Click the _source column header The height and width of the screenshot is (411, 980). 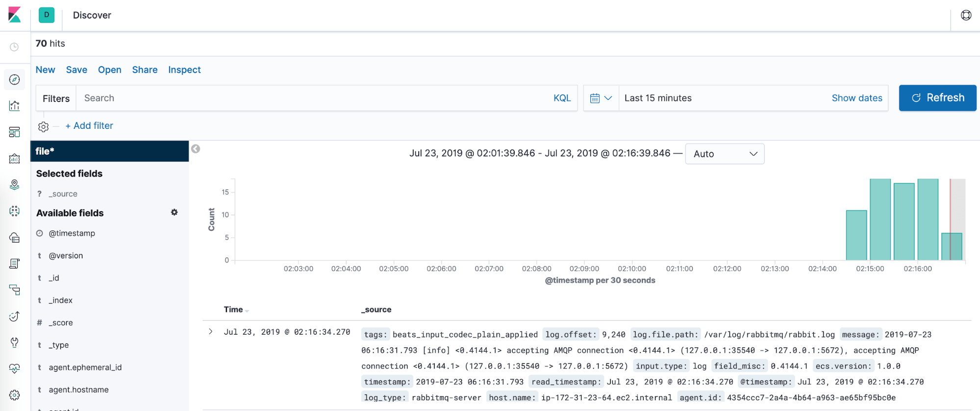pyautogui.click(x=376, y=310)
